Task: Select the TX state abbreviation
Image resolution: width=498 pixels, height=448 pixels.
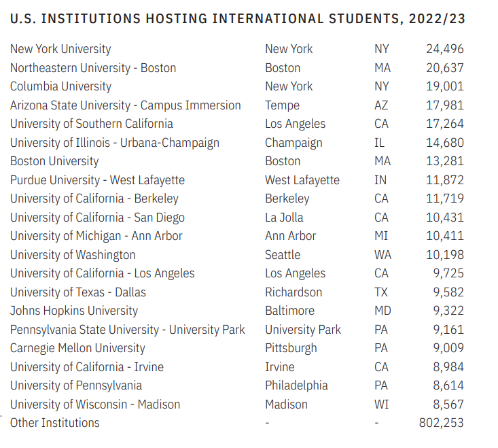Action: tap(382, 292)
